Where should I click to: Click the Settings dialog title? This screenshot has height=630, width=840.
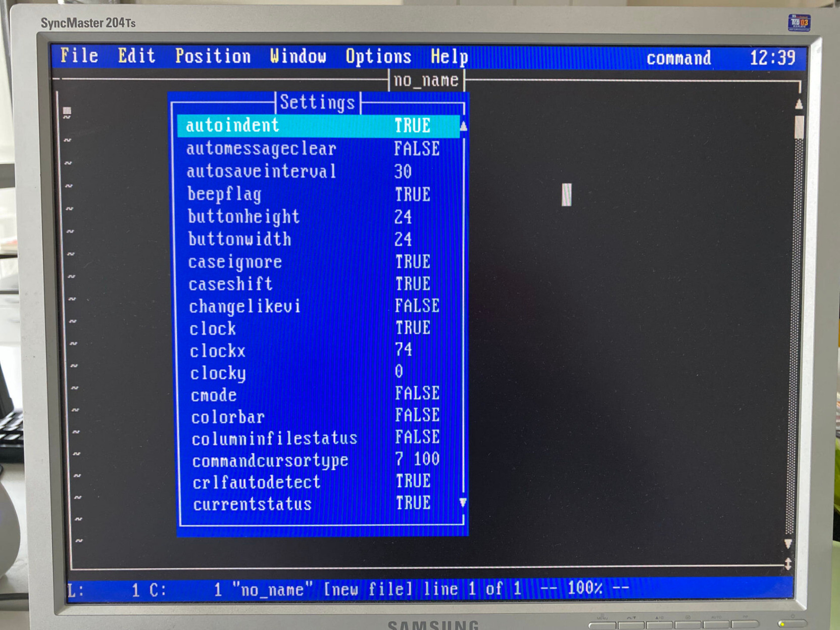click(x=317, y=103)
